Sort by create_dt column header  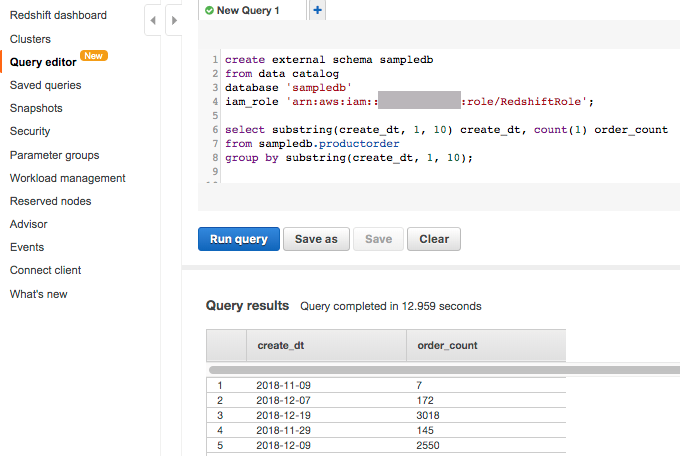[326, 345]
